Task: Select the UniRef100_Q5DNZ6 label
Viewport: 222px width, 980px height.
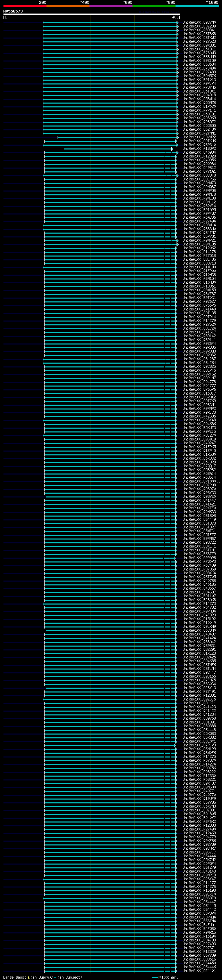Action: pos(199,103)
